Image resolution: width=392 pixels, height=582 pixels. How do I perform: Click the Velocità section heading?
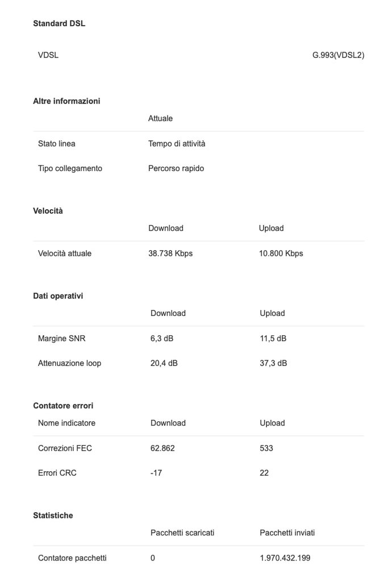(x=48, y=211)
